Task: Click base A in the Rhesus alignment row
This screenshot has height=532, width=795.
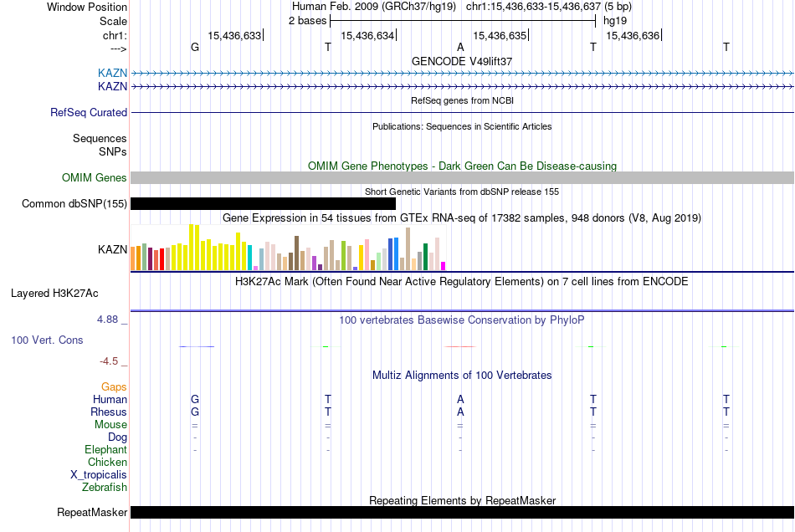Action: pyautogui.click(x=460, y=412)
